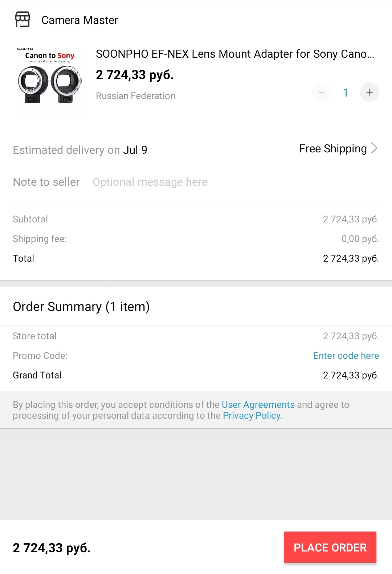Image resolution: width=392 pixels, height=574 pixels.
Task: Decrease item quantity with the minus button
Action: (322, 93)
